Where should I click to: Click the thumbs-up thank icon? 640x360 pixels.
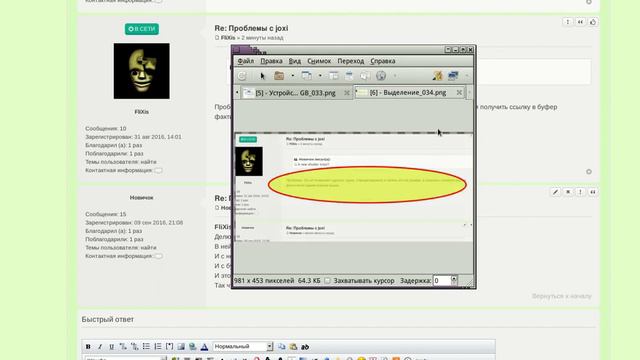pos(593,22)
